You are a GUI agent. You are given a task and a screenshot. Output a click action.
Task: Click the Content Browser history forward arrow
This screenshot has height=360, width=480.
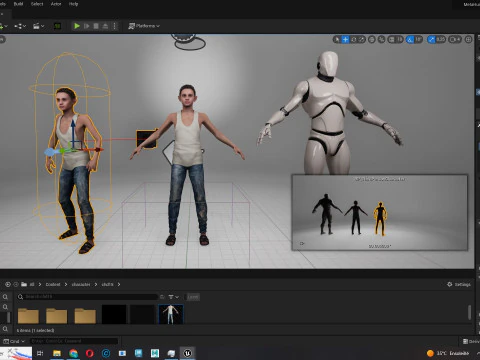pos(16,284)
